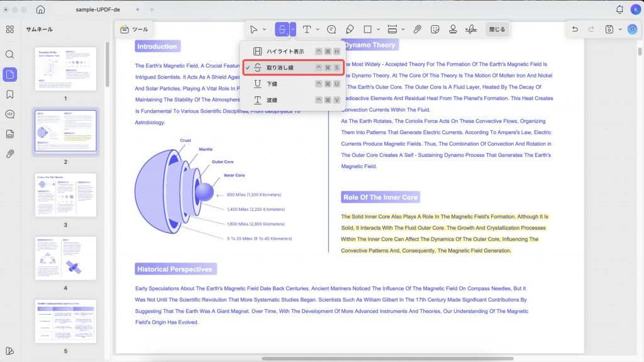
Task: Expand the shape tool dropdown arrow
Action: tap(378, 29)
